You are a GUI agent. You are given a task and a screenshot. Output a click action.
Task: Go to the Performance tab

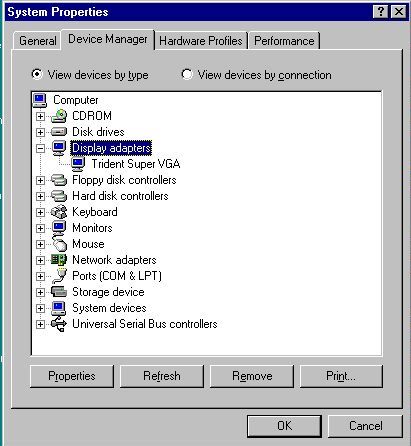tap(284, 41)
